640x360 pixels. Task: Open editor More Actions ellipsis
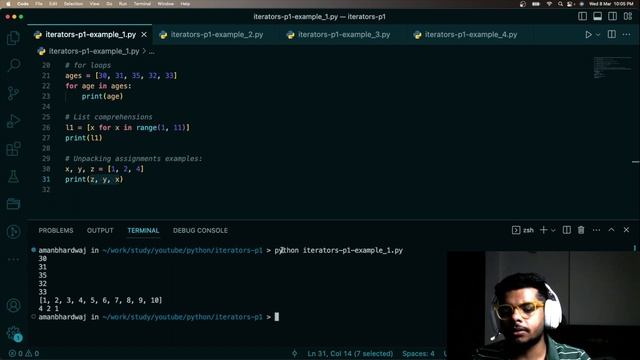click(x=627, y=35)
